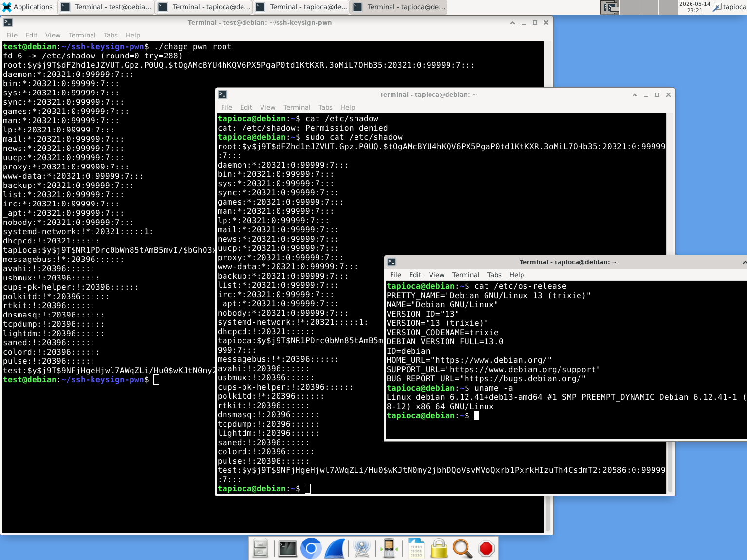Open Help menu in test@debian terminal
This screenshot has width=747, height=560.
pos(133,35)
